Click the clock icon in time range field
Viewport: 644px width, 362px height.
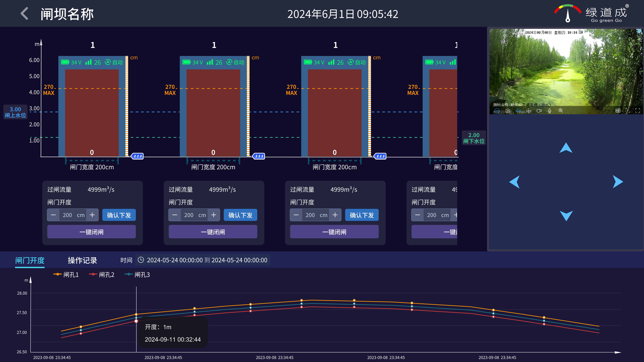coord(141,260)
